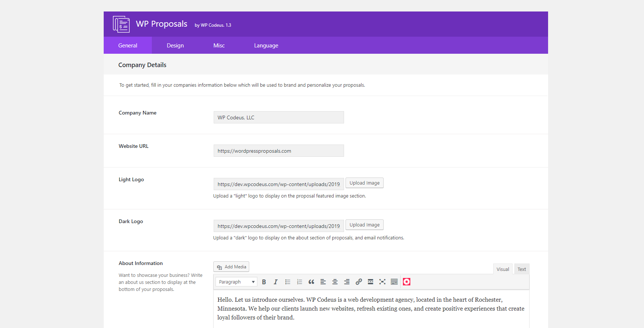Click the WP Proposals logo icon
Image resolution: width=644 pixels, height=328 pixels.
121,24
